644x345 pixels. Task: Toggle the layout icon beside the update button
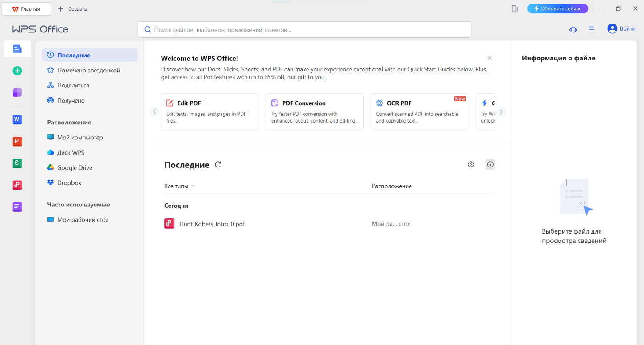[515, 8]
